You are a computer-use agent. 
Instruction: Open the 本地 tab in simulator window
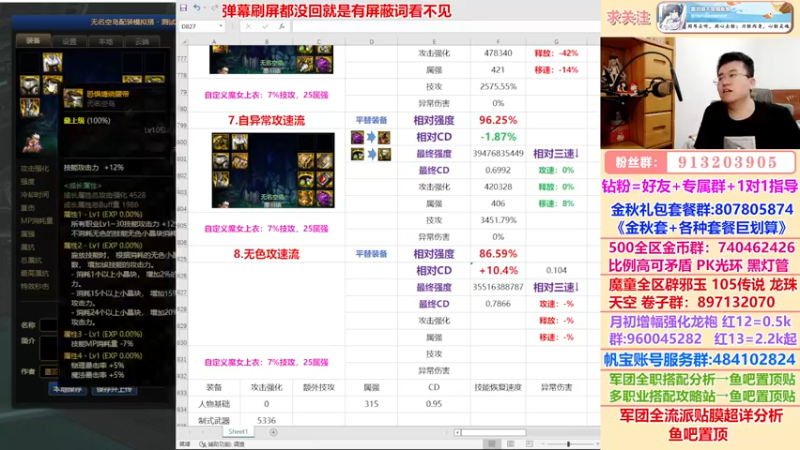click(106, 41)
